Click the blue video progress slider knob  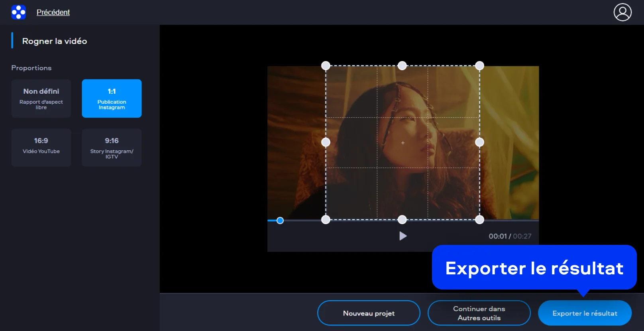pyautogui.click(x=280, y=221)
